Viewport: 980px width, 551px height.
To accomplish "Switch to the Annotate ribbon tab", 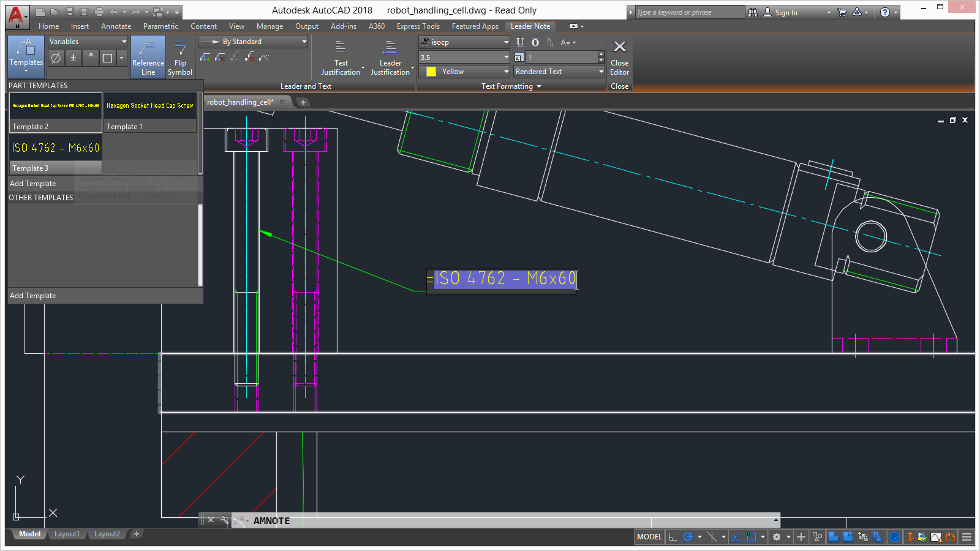I will coord(116,26).
